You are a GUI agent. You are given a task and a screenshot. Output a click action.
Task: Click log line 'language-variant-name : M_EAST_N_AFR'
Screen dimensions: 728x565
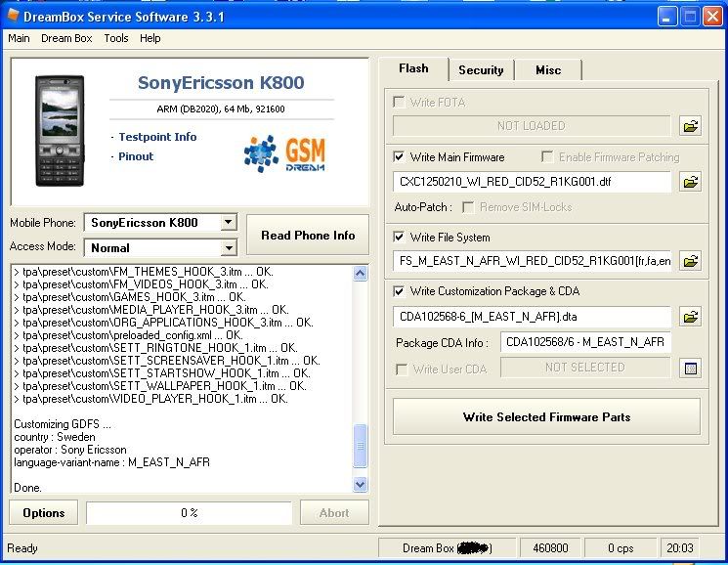click(112, 462)
